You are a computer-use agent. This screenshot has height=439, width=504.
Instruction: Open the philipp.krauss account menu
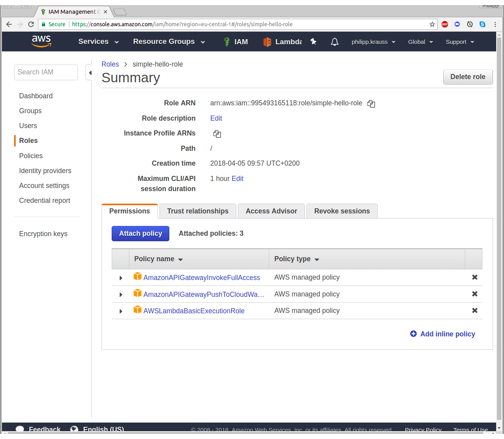[x=373, y=42]
